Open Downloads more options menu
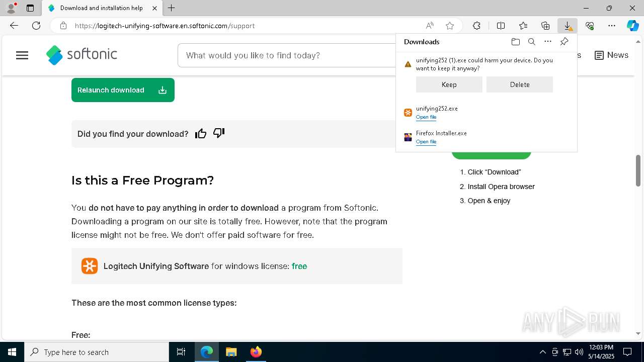This screenshot has height=362, width=644. coord(548,42)
